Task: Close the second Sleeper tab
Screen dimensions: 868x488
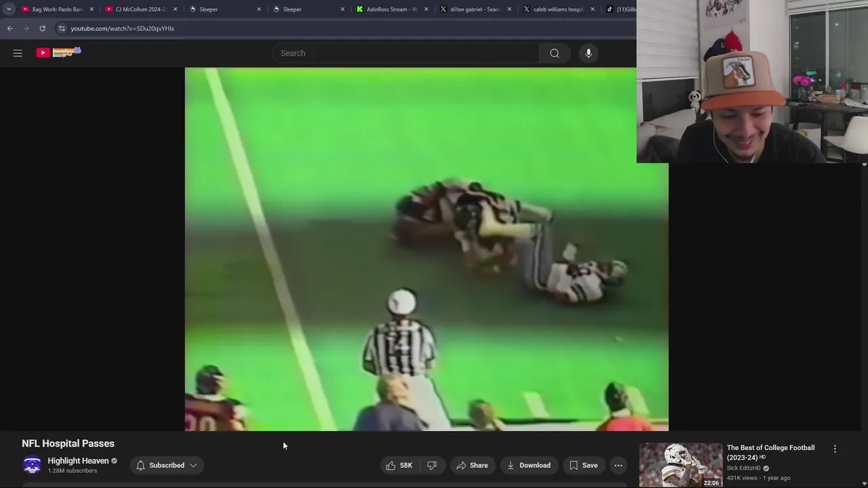Action: tap(342, 9)
